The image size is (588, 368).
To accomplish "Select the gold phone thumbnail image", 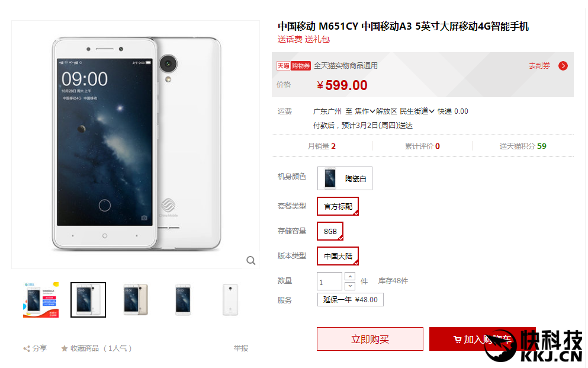I will point(136,300).
